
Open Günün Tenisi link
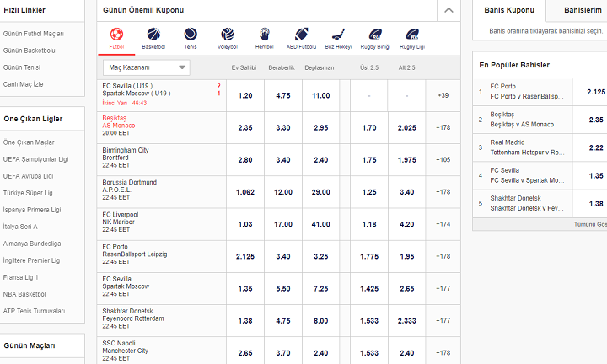pos(22,67)
